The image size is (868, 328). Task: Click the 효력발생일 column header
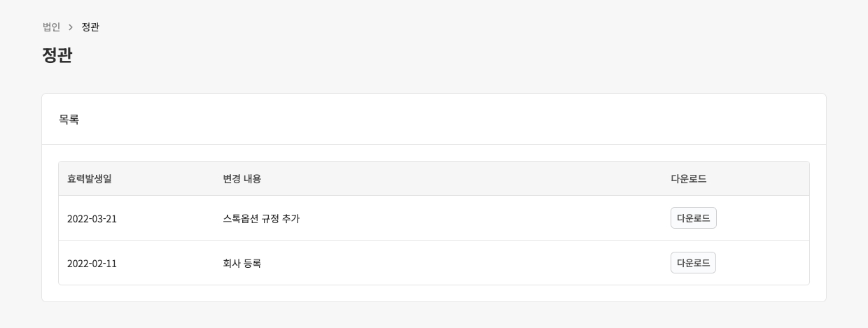(90, 179)
